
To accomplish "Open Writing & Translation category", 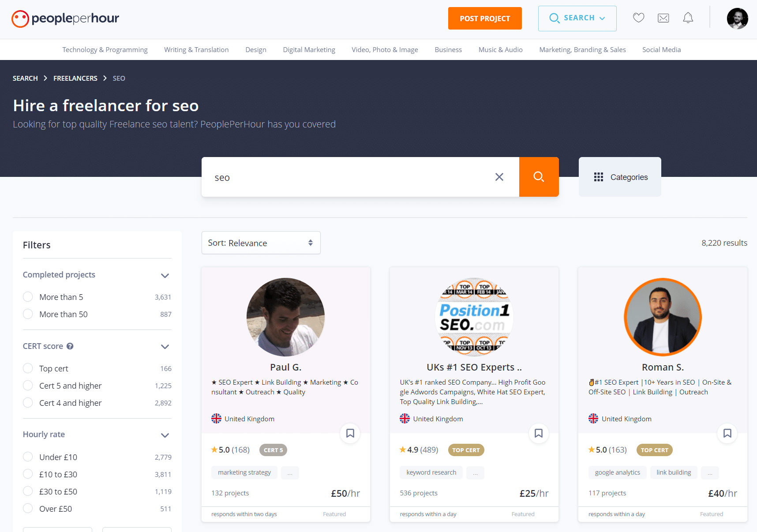I will [x=196, y=50].
